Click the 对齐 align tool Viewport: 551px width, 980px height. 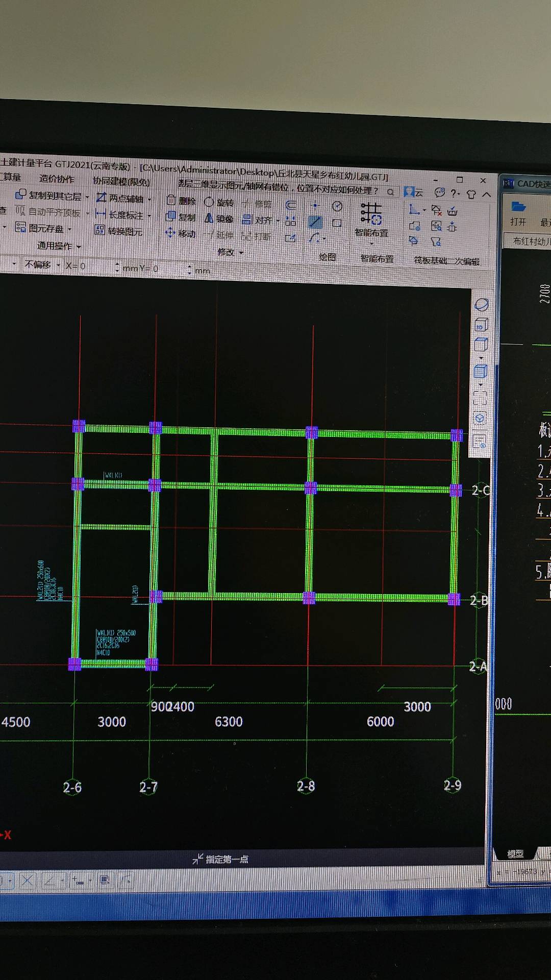(x=258, y=220)
